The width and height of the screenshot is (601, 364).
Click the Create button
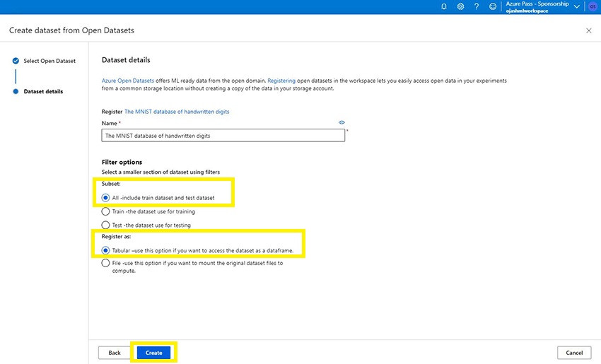(153, 353)
